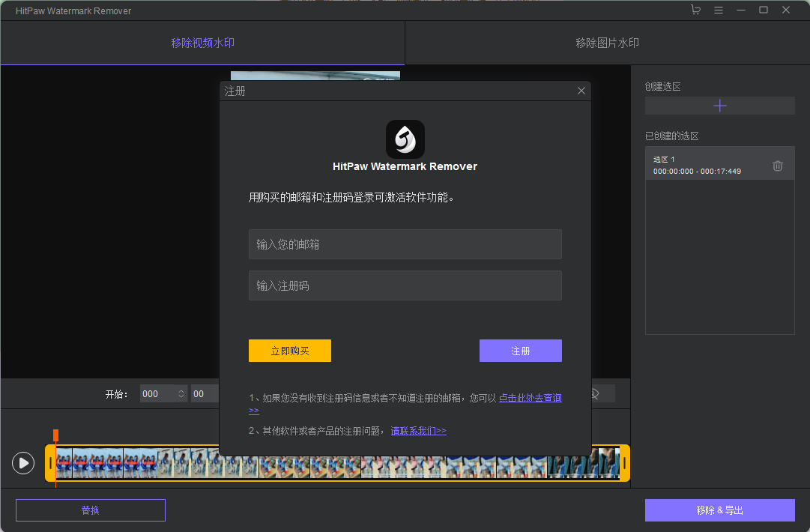Open the shopping cart icon in title bar
The width and height of the screenshot is (810, 532).
point(696,10)
